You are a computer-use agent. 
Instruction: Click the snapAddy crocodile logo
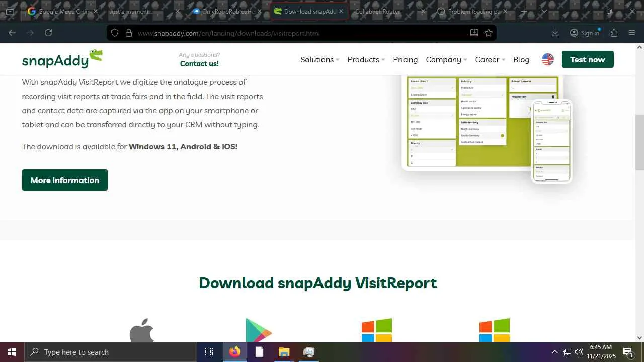tap(62, 59)
